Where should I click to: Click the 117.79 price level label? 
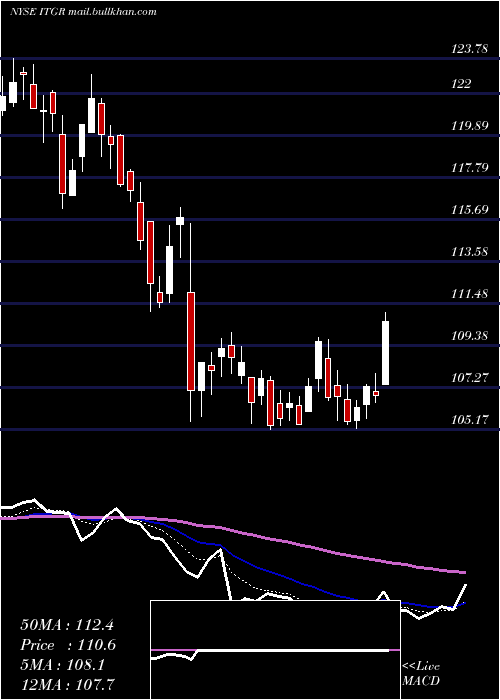469,168
